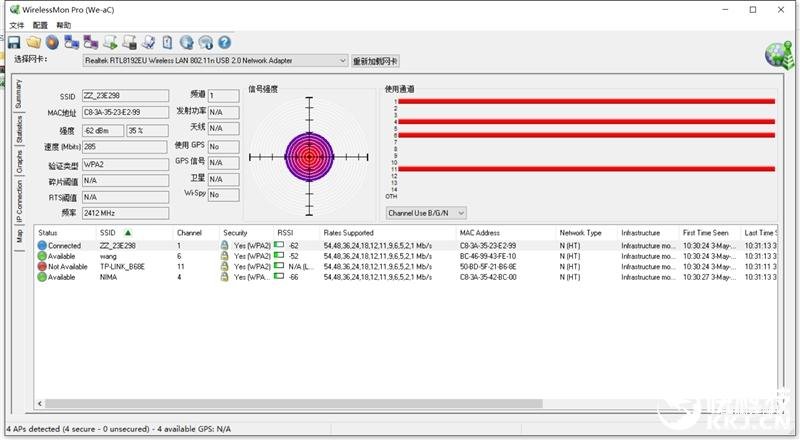Click the SSID text field showing ZZ_23E298

click(125, 95)
